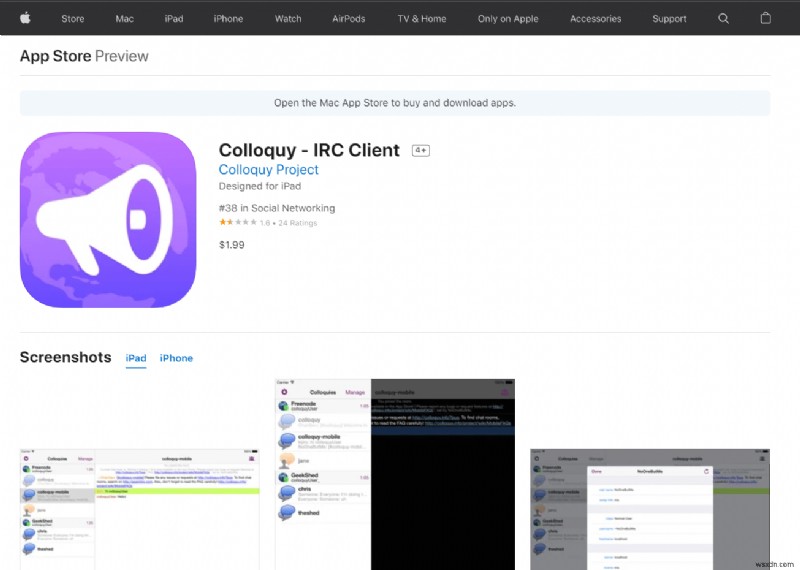Click the Open the Mac App Store banner
Image resolution: width=800 pixels, height=570 pixels.
[x=395, y=103]
